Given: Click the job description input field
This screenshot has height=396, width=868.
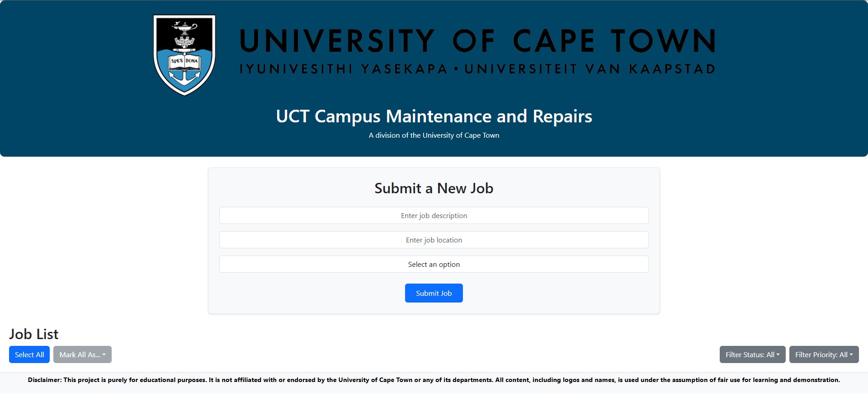Looking at the screenshot, I should tap(434, 215).
